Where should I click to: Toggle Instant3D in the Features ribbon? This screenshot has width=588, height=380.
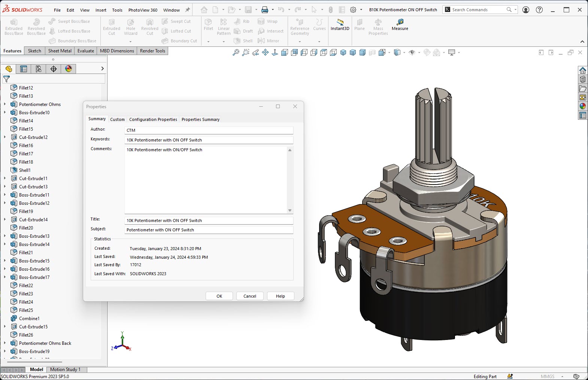pyautogui.click(x=340, y=25)
